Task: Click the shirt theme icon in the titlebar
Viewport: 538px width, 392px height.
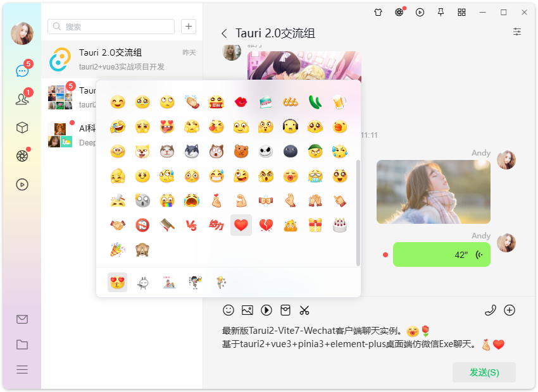Action: click(378, 13)
